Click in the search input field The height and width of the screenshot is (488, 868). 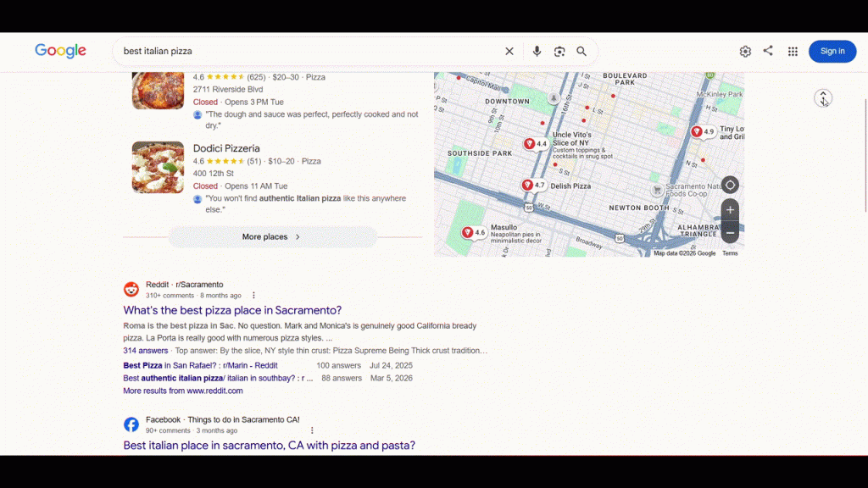click(310, 51)
